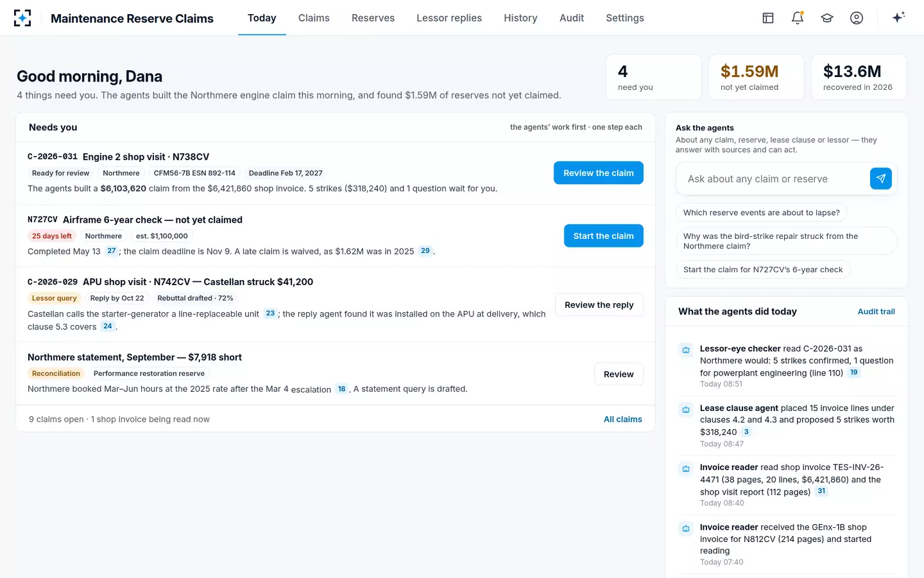924x578 pixels.
Task: Switch to the Claims tab
Action: pyautogui.click(x=314, y=18)
